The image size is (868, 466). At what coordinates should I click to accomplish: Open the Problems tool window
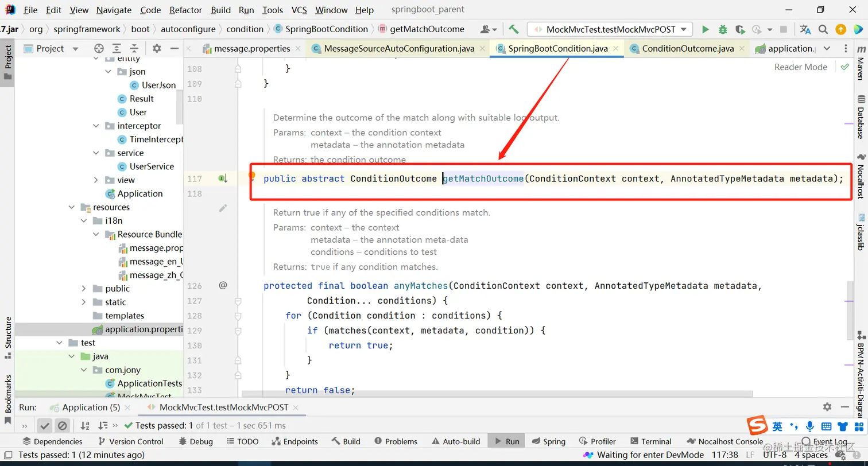click(x=396, y=441)
